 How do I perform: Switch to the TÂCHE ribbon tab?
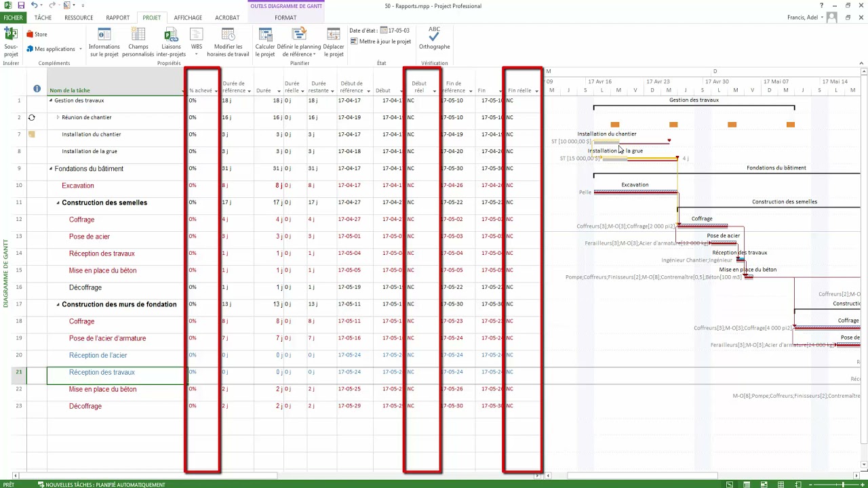tap(43, 18)
